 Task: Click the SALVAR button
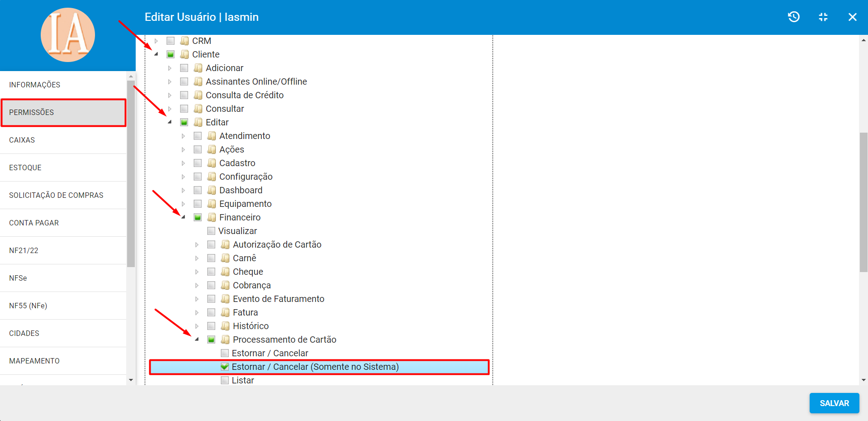tap(834, 403)
